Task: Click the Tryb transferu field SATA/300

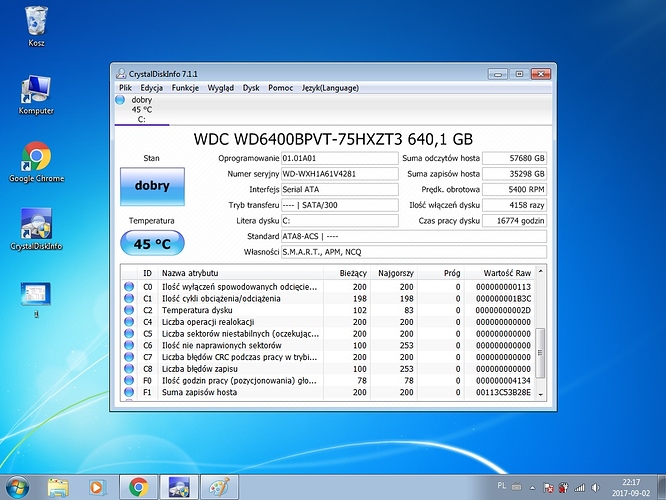Action: (x=339, y=205)
